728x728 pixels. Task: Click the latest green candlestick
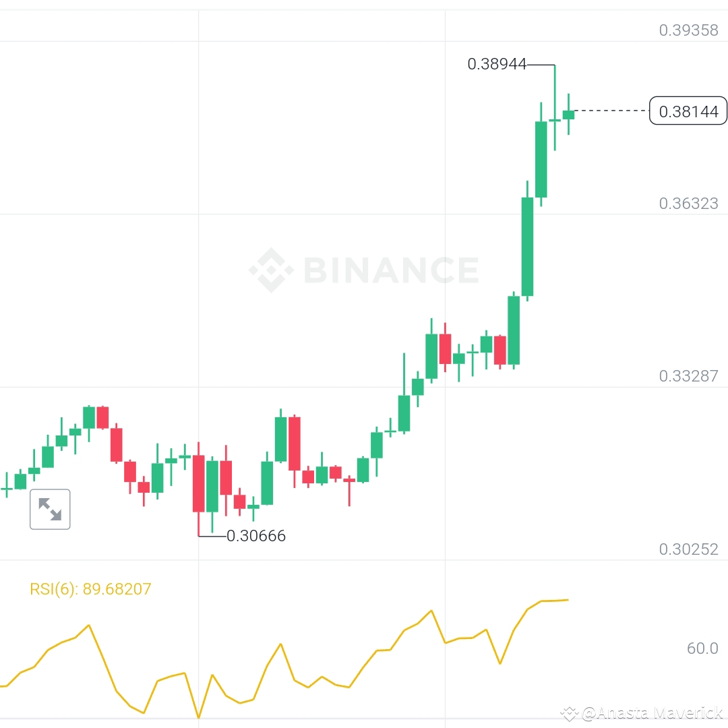(568, 115)
